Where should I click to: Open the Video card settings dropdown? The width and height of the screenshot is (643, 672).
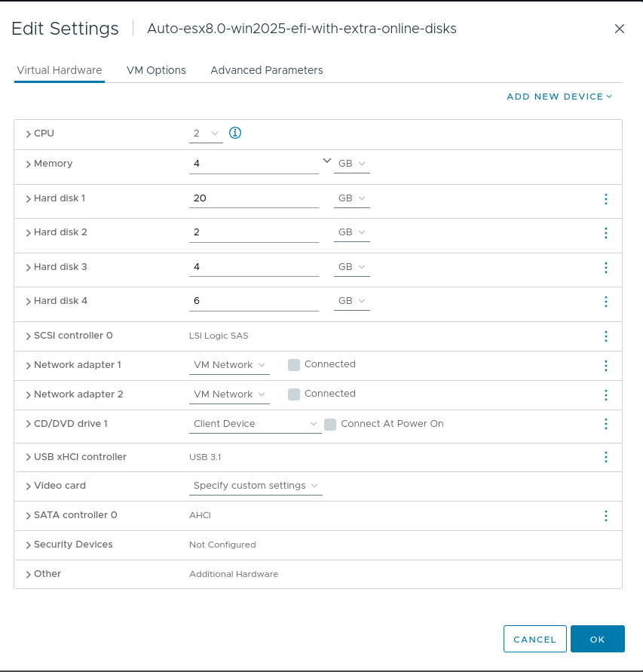[x=256, y=486]
